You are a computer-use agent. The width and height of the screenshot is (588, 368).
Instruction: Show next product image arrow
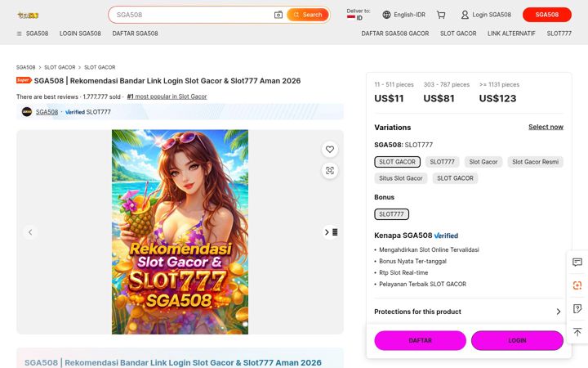tap(327, 232)
